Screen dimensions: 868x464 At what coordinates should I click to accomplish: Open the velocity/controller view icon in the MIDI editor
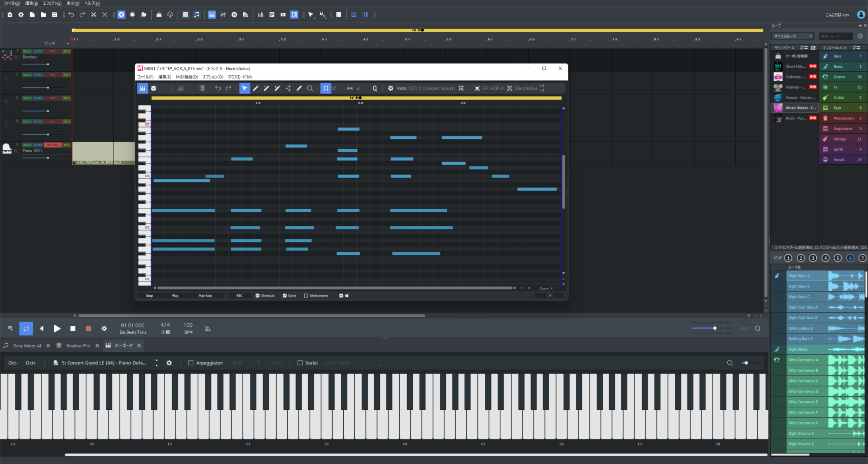181,88
